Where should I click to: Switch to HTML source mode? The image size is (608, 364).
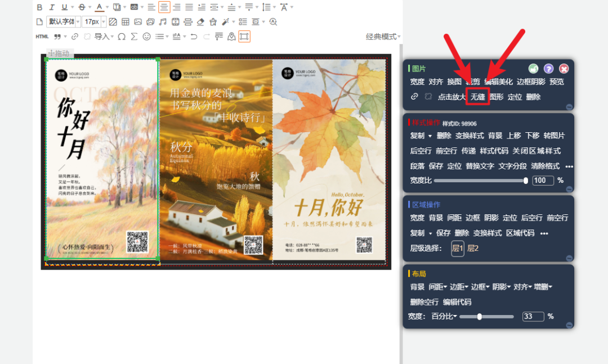[x=42, y=37]
